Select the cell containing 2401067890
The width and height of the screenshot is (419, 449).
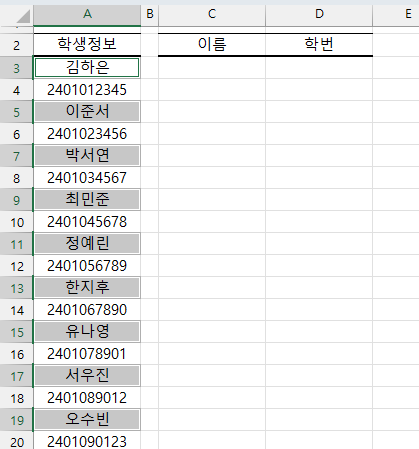[87, 310]
